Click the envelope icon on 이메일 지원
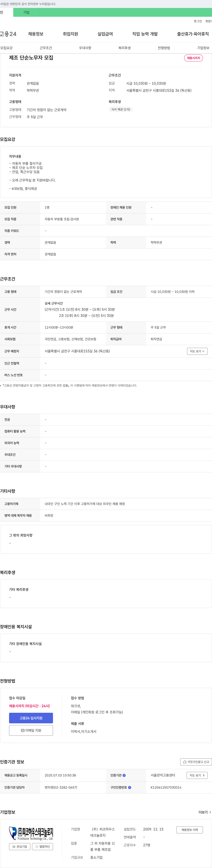The width and height of the screenshot is (212, 868). (23, 731)
